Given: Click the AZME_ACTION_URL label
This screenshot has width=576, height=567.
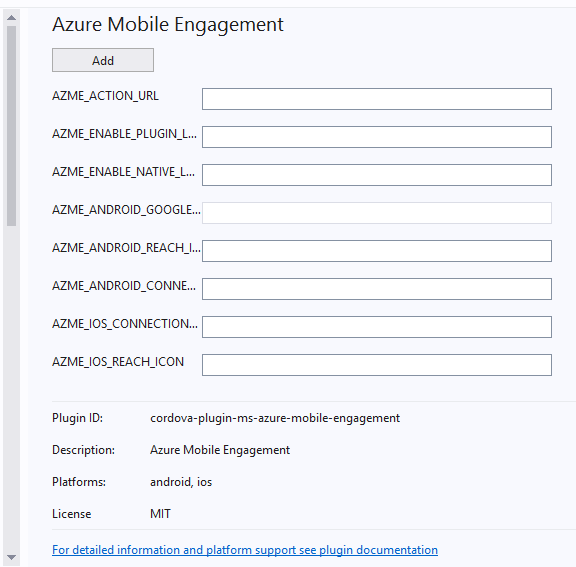Looking at the screenshot, I should (105, 96).
